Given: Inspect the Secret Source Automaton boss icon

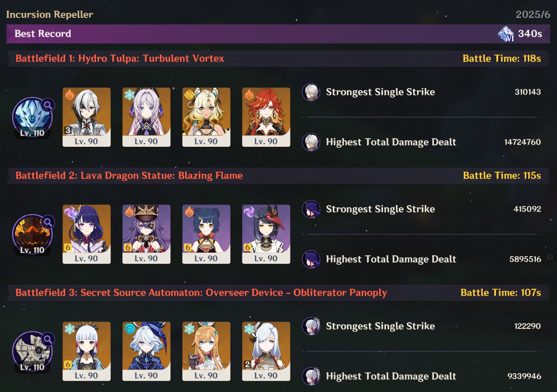Looking at the screenshot, I should pyautogui.click(x=32, y=351).
